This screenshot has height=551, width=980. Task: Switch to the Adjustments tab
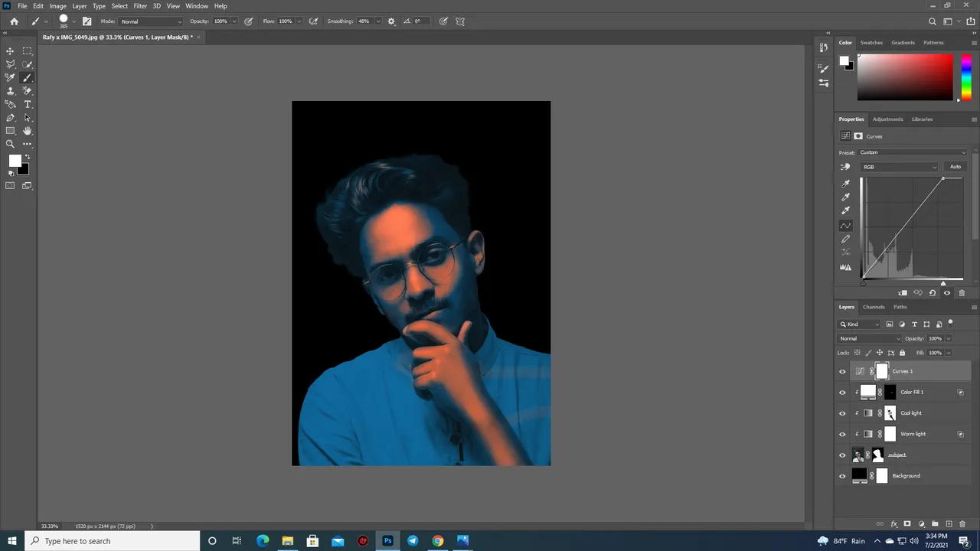coord(887,119)
